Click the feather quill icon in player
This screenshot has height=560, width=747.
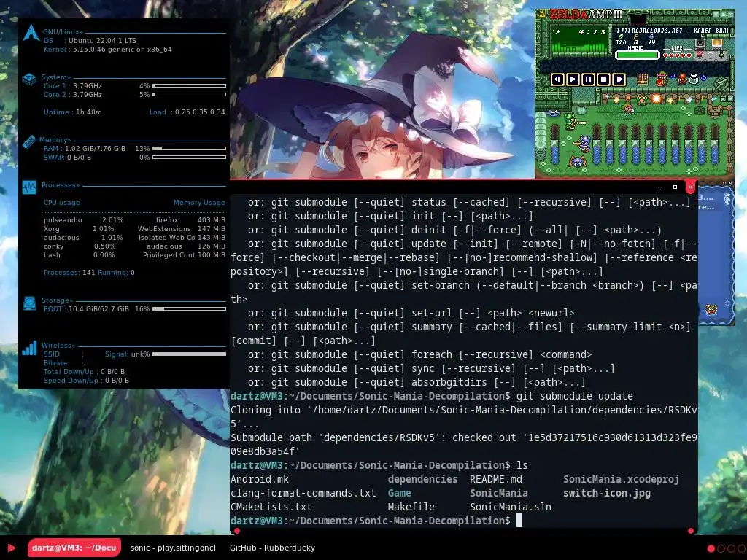coord(721,83)
